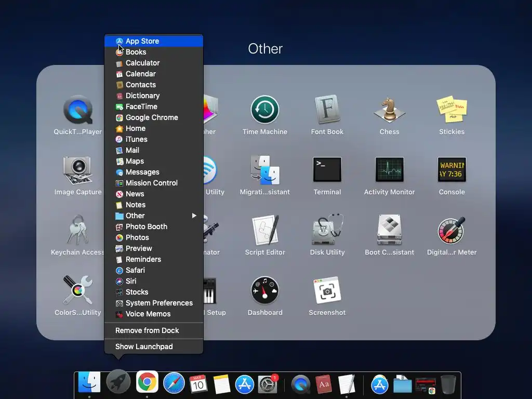Choose Maps in the context menu
Image resolution: width=532 pixels, height=399 pixels.
pyautogui.click(x=154, y=161)
